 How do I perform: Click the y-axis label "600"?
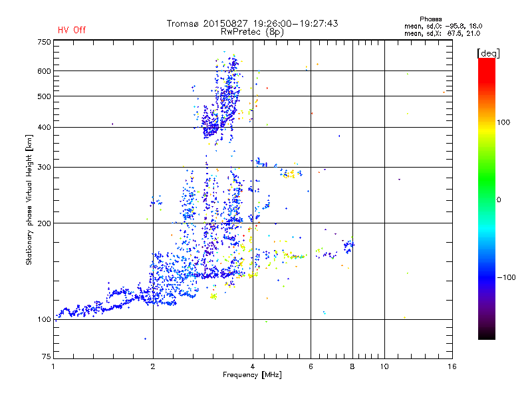(44, 71)
